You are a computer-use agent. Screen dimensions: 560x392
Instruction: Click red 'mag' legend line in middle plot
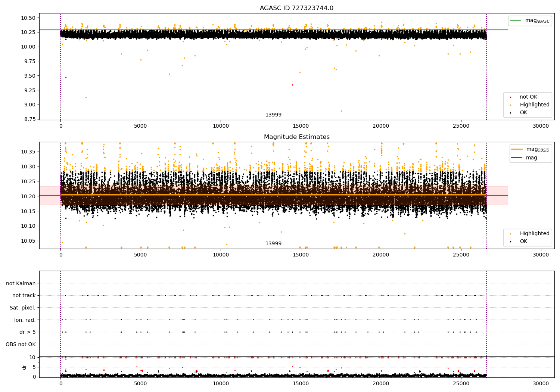click(x=517, y=158)
